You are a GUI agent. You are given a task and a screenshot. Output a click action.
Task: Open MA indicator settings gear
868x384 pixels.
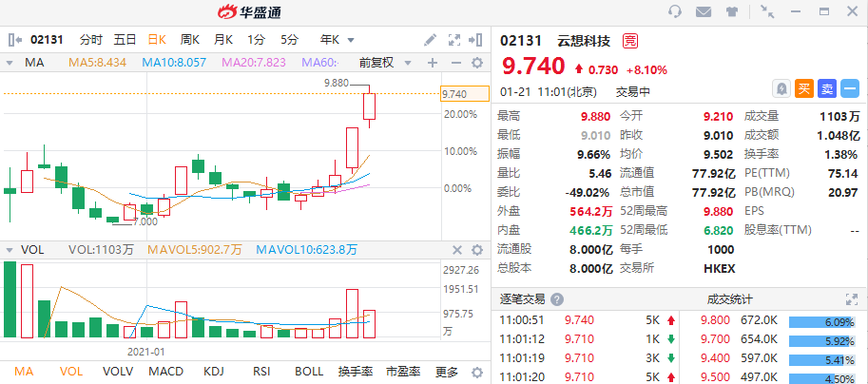pos(477,63)
